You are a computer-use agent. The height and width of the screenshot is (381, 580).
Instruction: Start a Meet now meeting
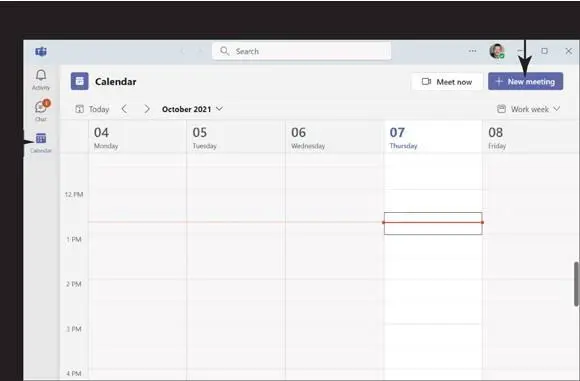pyautogui.click(x=447, y=82)
